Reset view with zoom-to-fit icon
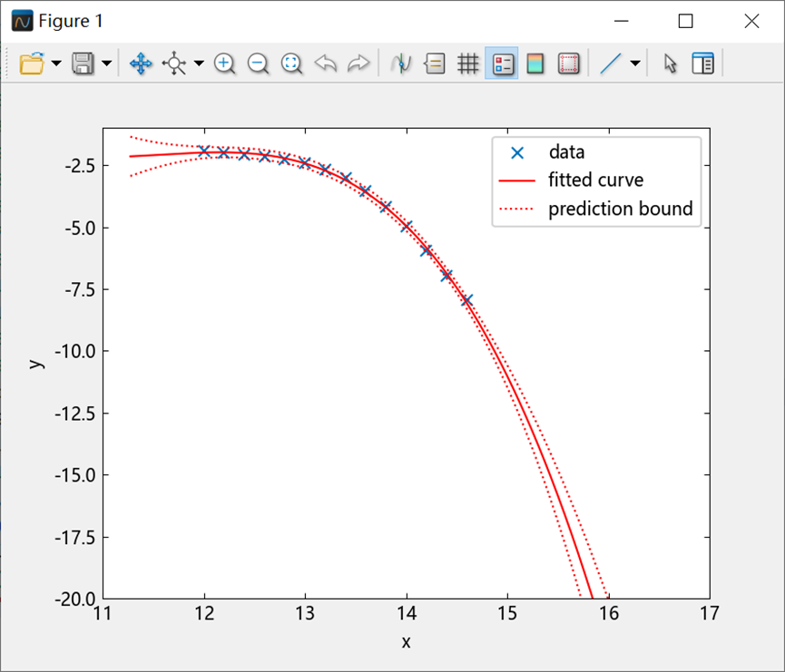The width and height of the screenshot is (785, 672). [x=291, y=63]
